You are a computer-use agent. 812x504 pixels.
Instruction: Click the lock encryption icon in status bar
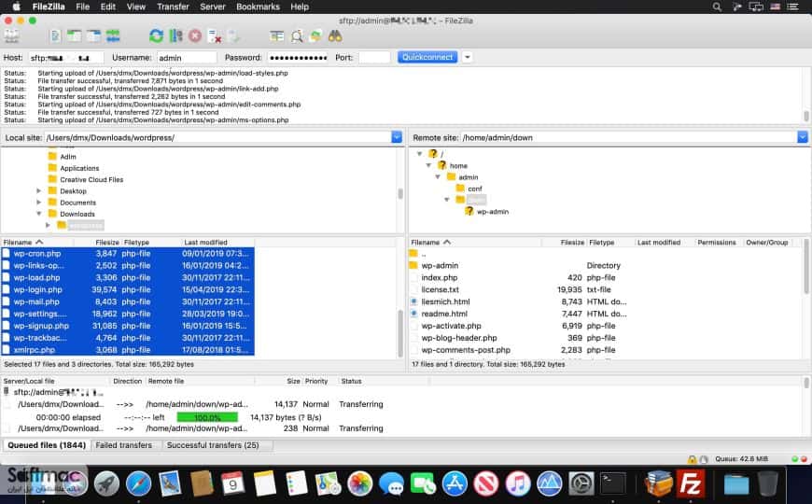(x=692, y=459)
